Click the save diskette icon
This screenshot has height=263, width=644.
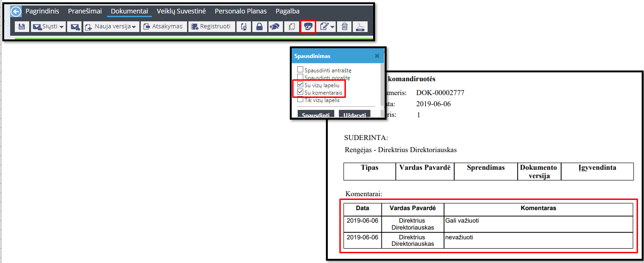22,27
